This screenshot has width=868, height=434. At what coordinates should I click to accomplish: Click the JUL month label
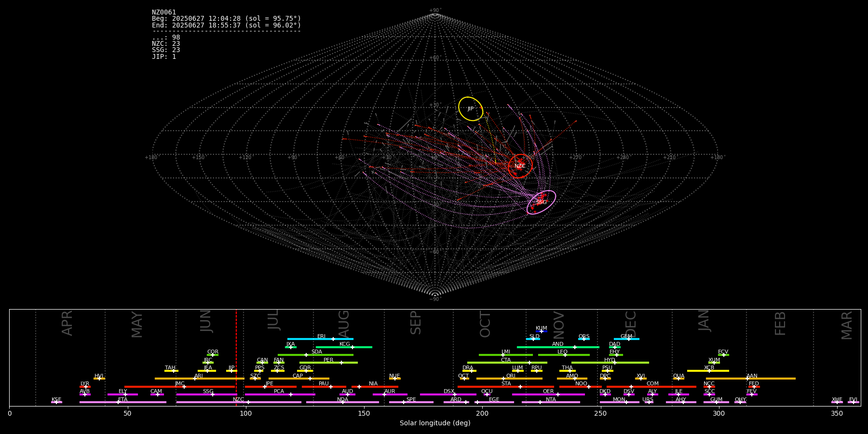273,320
